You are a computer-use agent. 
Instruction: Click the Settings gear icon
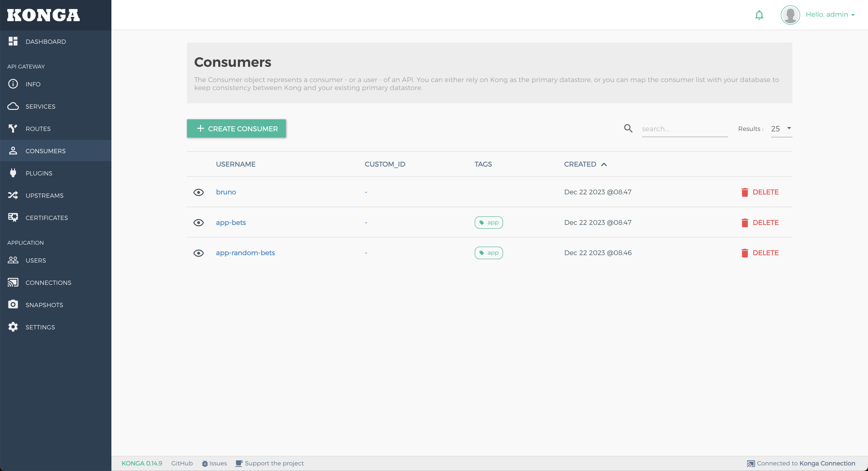[13, 327]
